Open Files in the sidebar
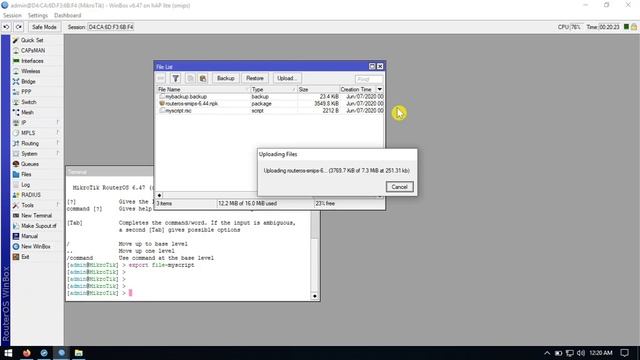The image size is (640, 360). point(26,174)
